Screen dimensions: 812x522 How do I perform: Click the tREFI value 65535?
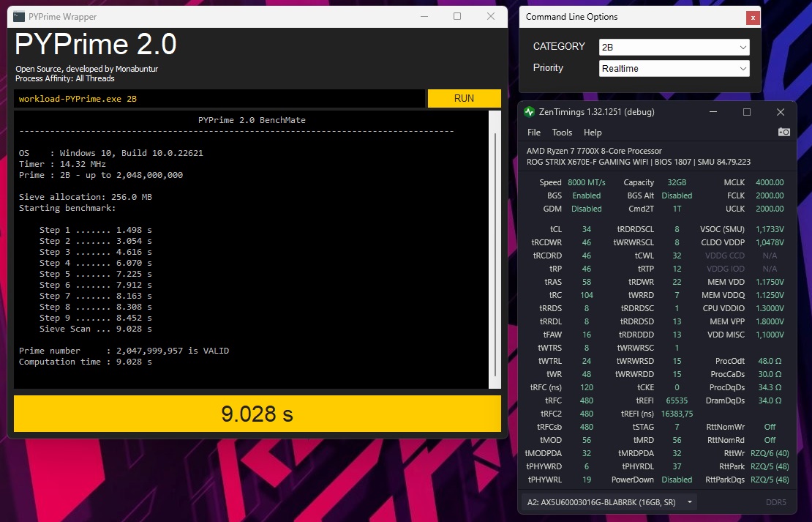[677, 400]
